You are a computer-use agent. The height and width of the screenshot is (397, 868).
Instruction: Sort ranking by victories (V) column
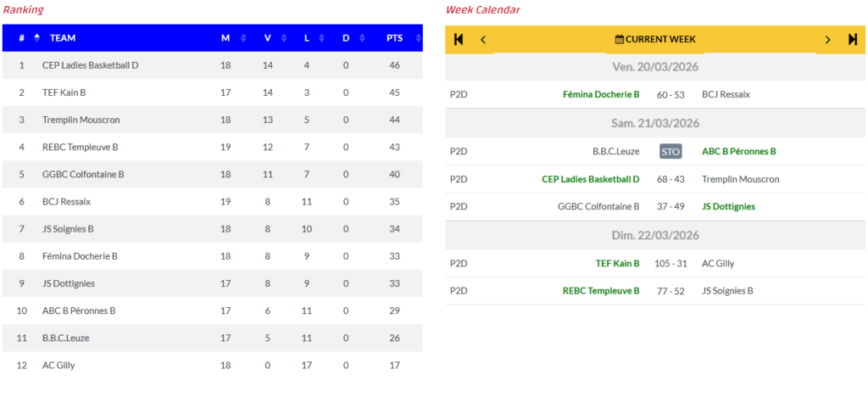[268, 38]
